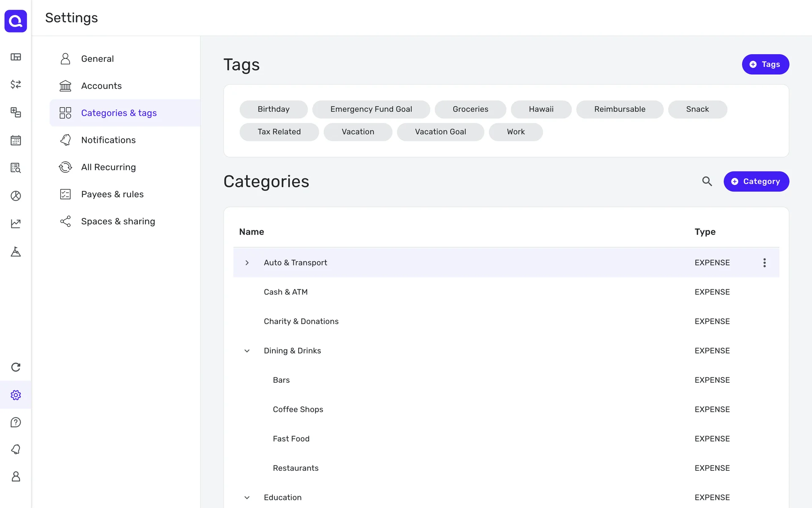Go to All Recurring settings section

pyautogui.click(x=108, y=167)
